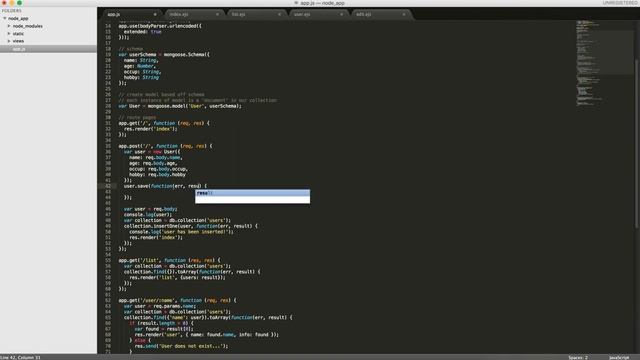Open the user.ejs tab
Viewport: 640px width, 360px height.
[302, 14]
